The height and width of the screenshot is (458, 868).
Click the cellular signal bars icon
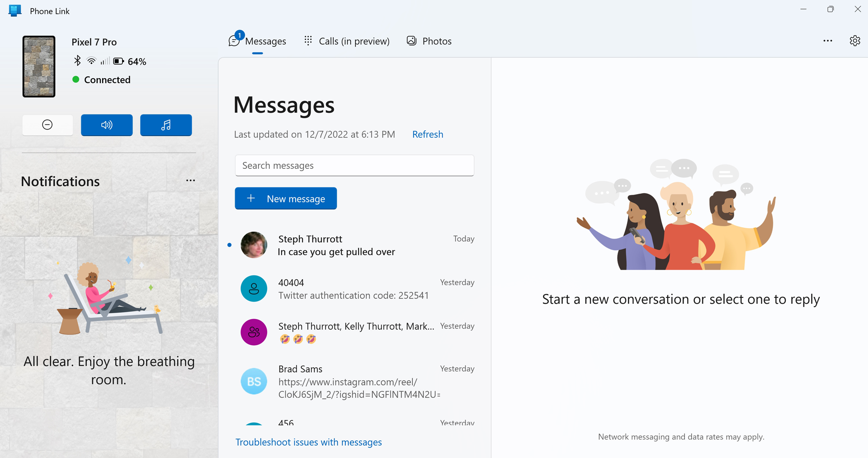click(x=105, y=61)
